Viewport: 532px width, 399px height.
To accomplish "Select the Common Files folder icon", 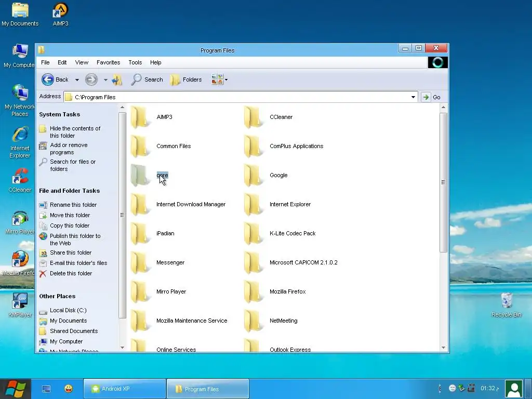I will coord(140,146).
